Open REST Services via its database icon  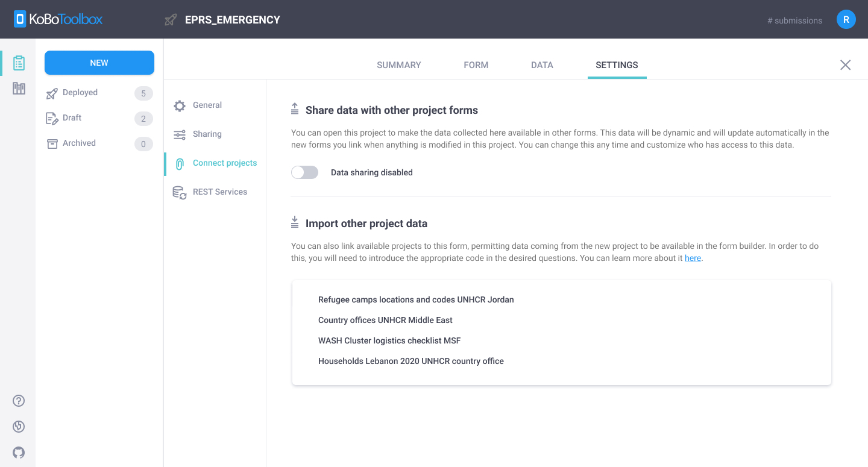179,192
